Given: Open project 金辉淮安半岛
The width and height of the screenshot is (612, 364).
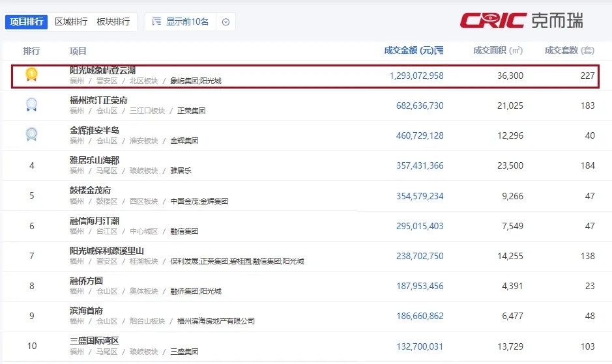Looking at the screenshot, I should pyautogui.click(x=95, y=130).
